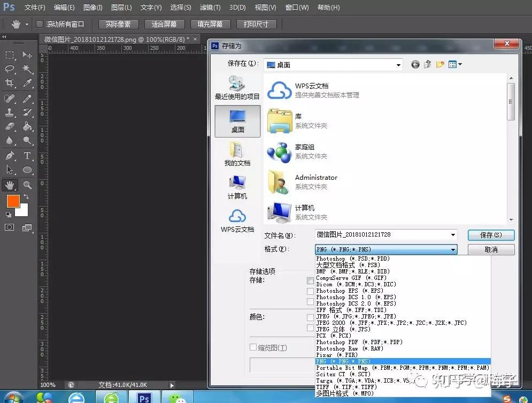Viewport: 532px width, 403px height.
Task: Toggle Quick Mask mode
Action: pos(10,227)
